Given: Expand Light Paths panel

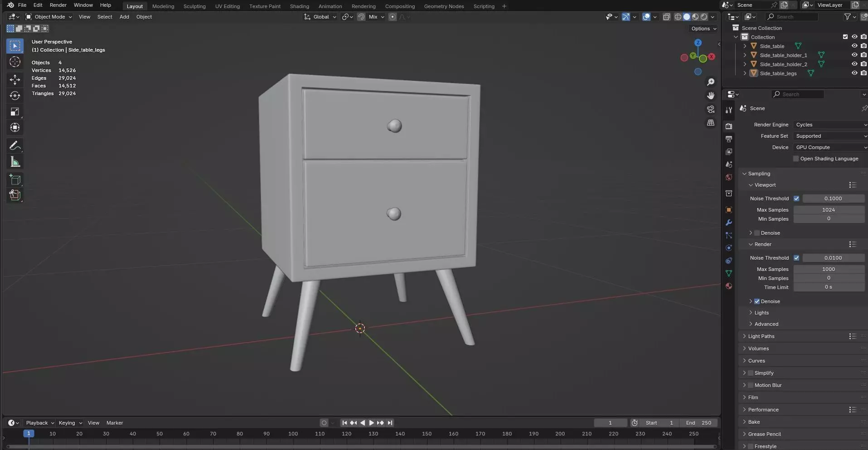Looking at the screenshot, I should pyautogui.click(x=761, y=336).
